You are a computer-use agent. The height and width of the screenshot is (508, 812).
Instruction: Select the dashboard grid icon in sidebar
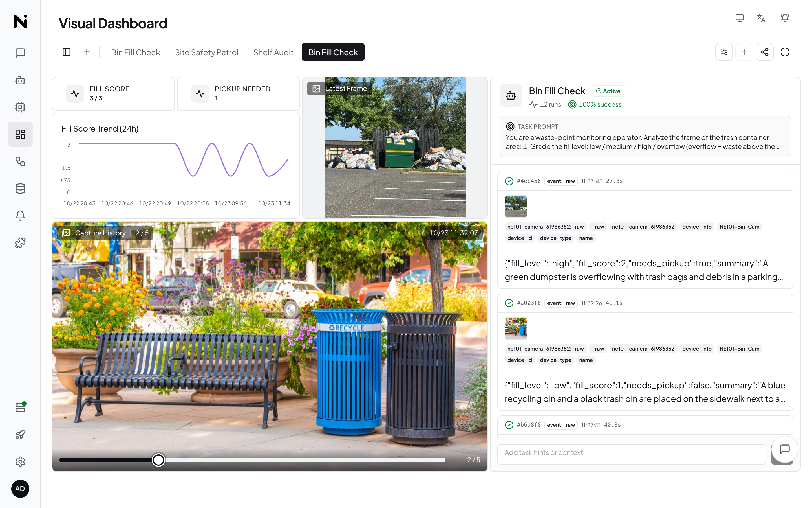click(20, 134)
